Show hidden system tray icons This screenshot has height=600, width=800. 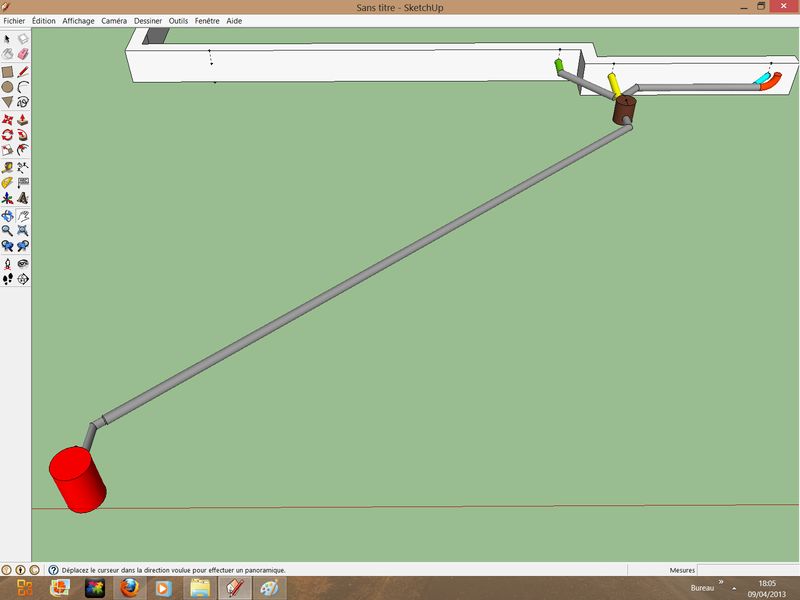click(x=735, y=588)
